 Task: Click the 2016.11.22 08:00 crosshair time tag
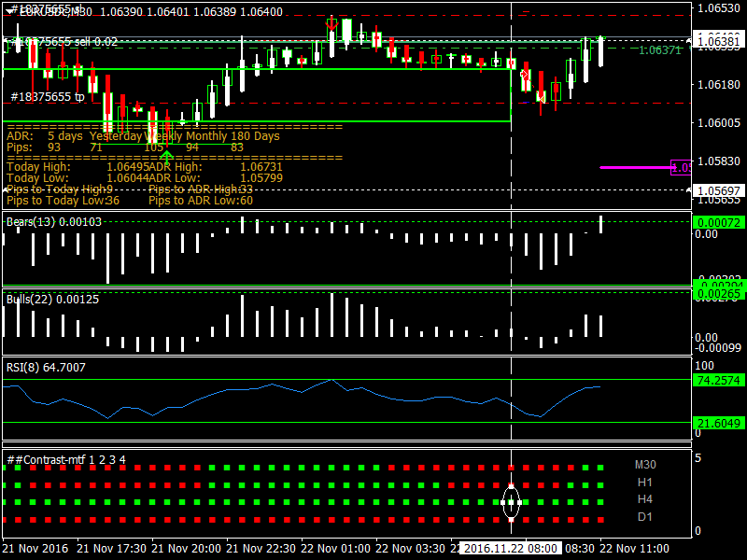[x=510, y=549]
